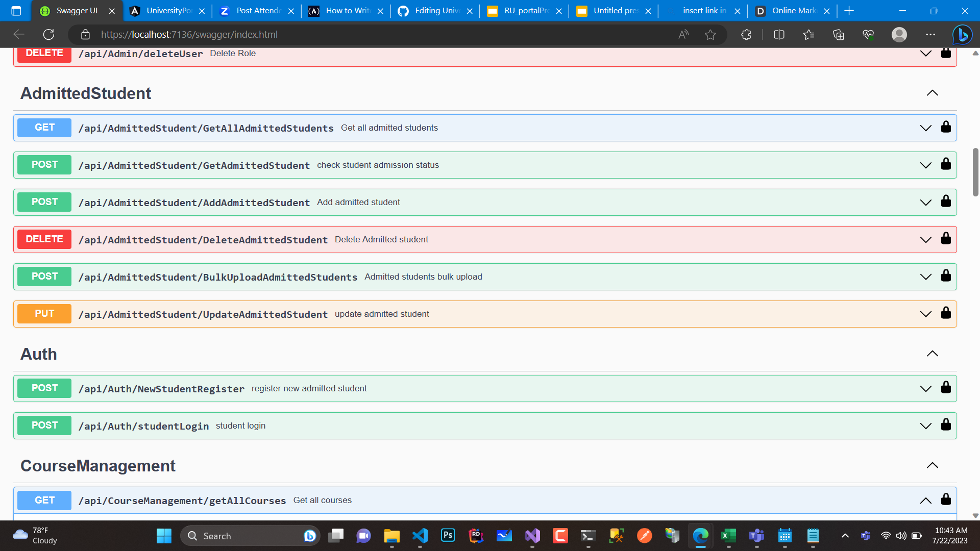Expand the AddAdmittedStudent POST operation
This screenshot has width=980, height=551.
[x=926, y=202]
